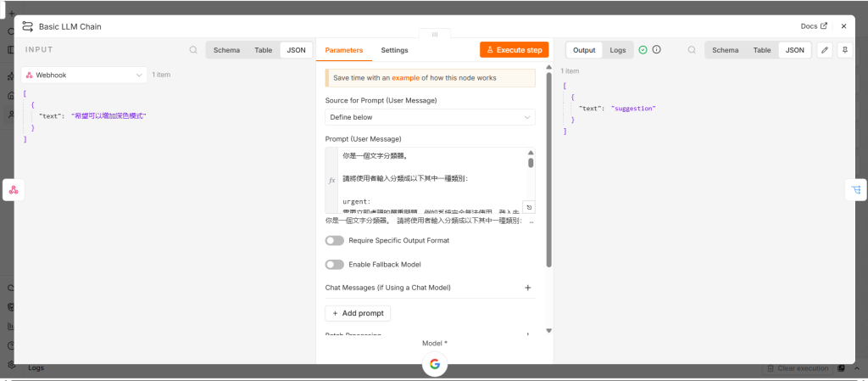The image size is (868, 381).
Task: Click the Logs label in background panel
Action: (x=36, y=367)
